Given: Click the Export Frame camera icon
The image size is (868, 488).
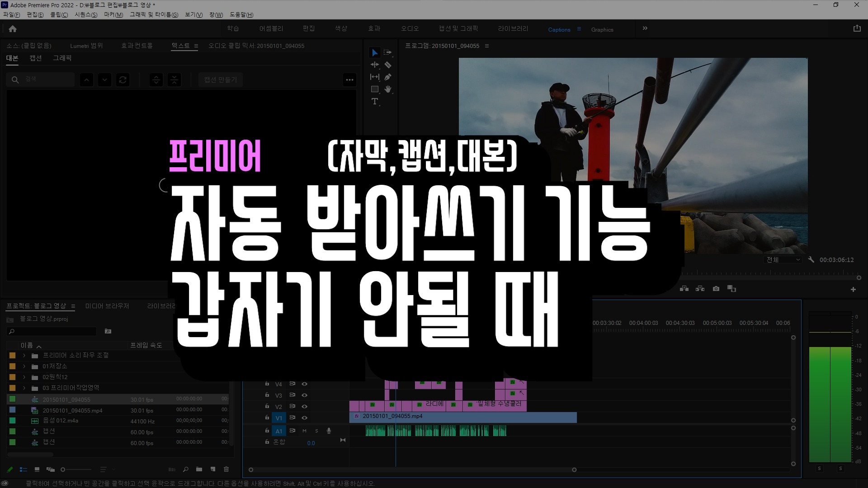Looking at the screenshot, I should (x=716, y=289).
